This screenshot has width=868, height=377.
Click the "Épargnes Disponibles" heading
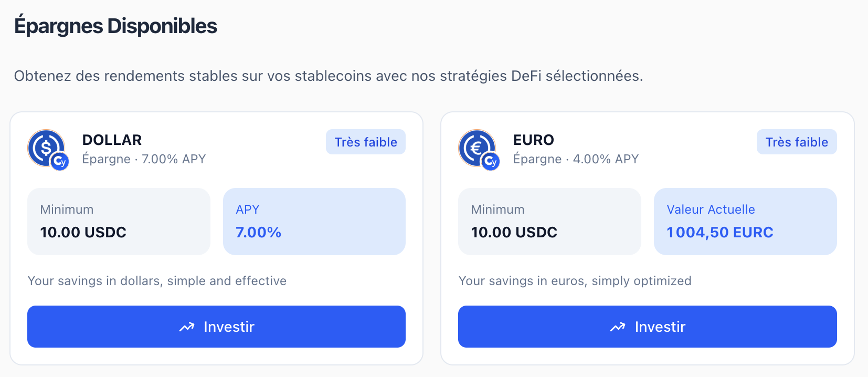116,26
